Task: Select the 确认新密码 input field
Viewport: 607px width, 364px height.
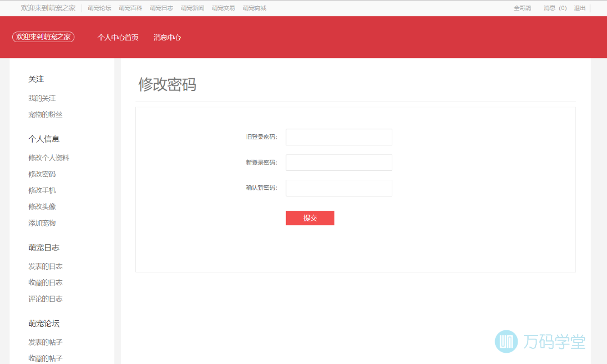Action: 338,188
